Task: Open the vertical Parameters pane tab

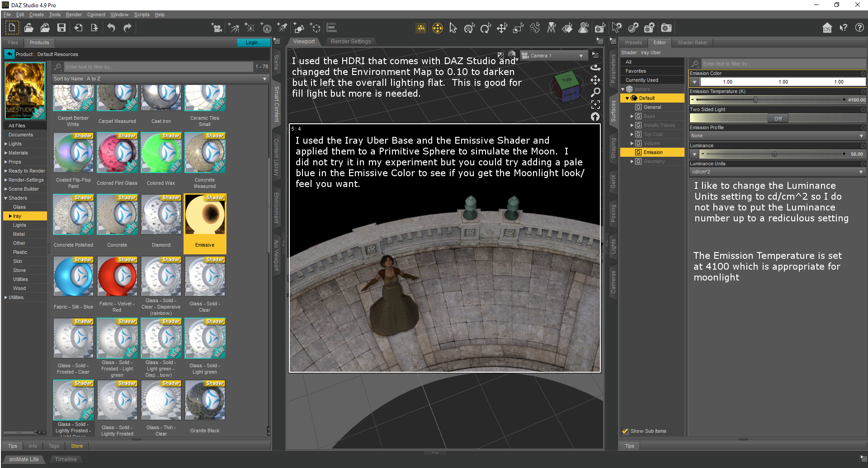Action: 613,68
